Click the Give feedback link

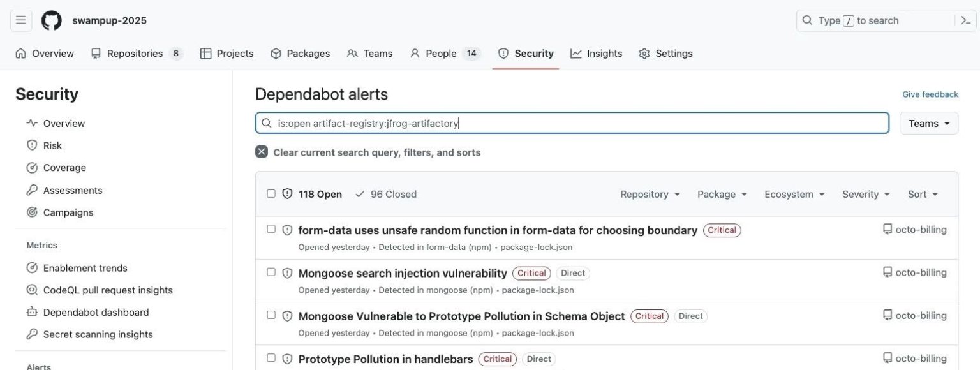click(x=930, y=94)
